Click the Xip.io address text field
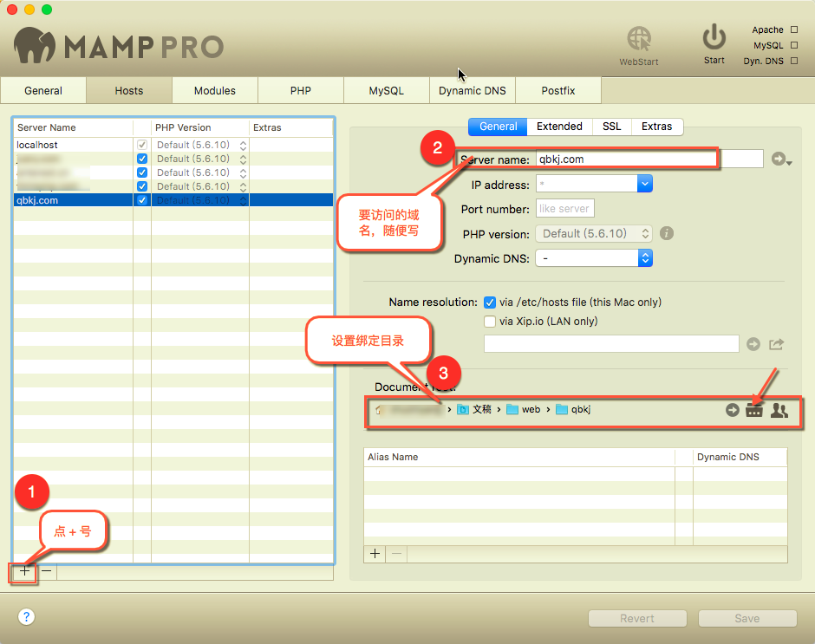815x644 pixels. point(611,344)
